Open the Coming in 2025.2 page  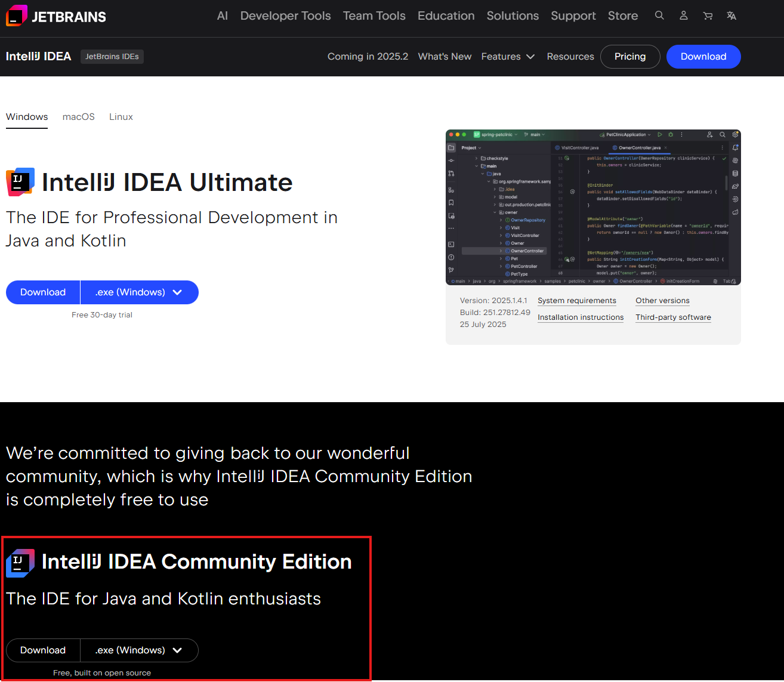pos(368,57)
